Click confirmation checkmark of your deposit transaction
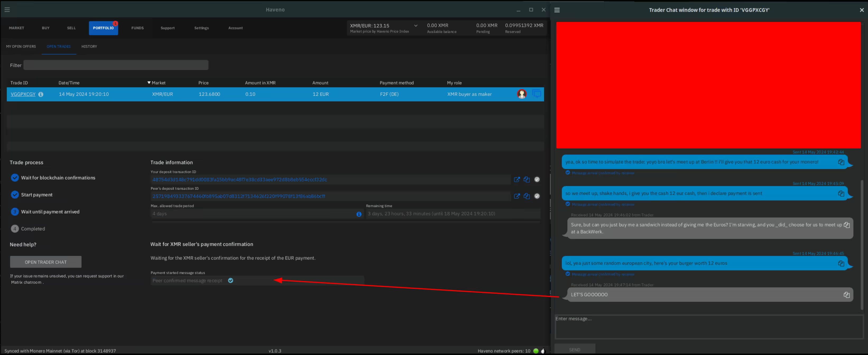The height and width of the screenshot is (355, 868). [537, 180]
